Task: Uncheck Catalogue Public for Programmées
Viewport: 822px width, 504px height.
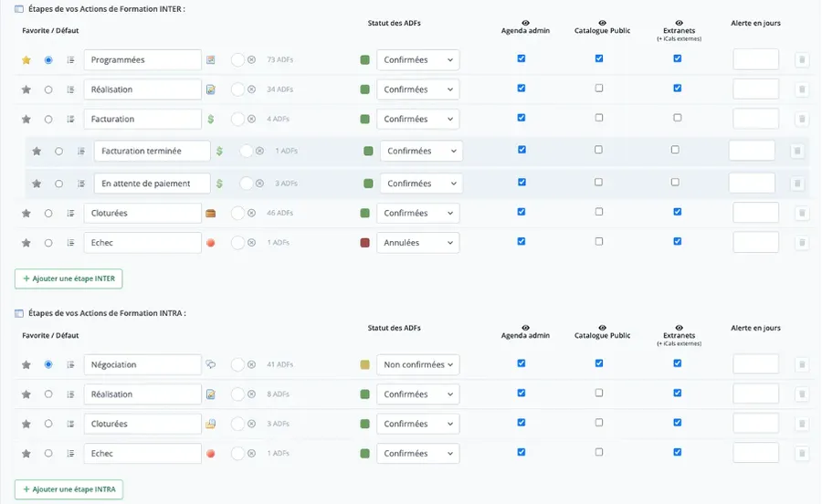Action: click(599, 58)
